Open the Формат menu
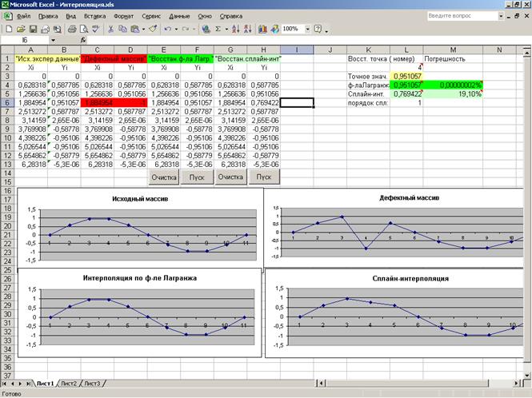Screen dimensions: 532x398 [x=124, y=16]
